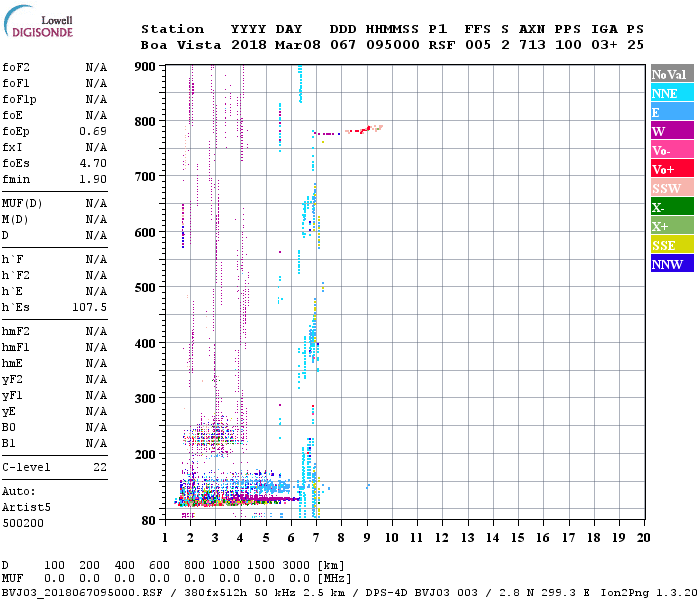
Task: Click the h`F2 parameter label
Action: [16, 275]
